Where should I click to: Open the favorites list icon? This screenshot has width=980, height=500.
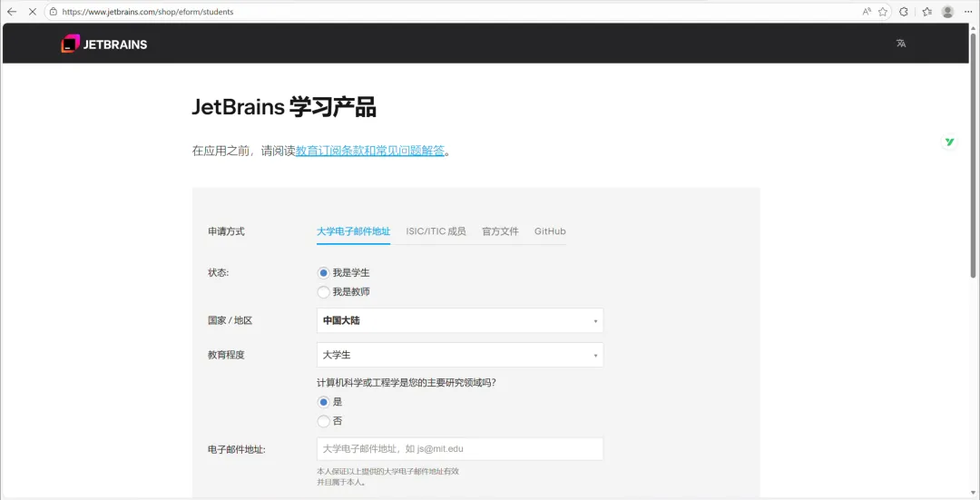(x=926, y=11)
